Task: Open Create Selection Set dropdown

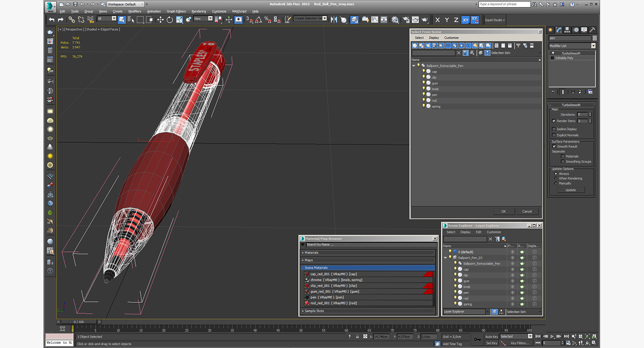Action: click(310, 18)
